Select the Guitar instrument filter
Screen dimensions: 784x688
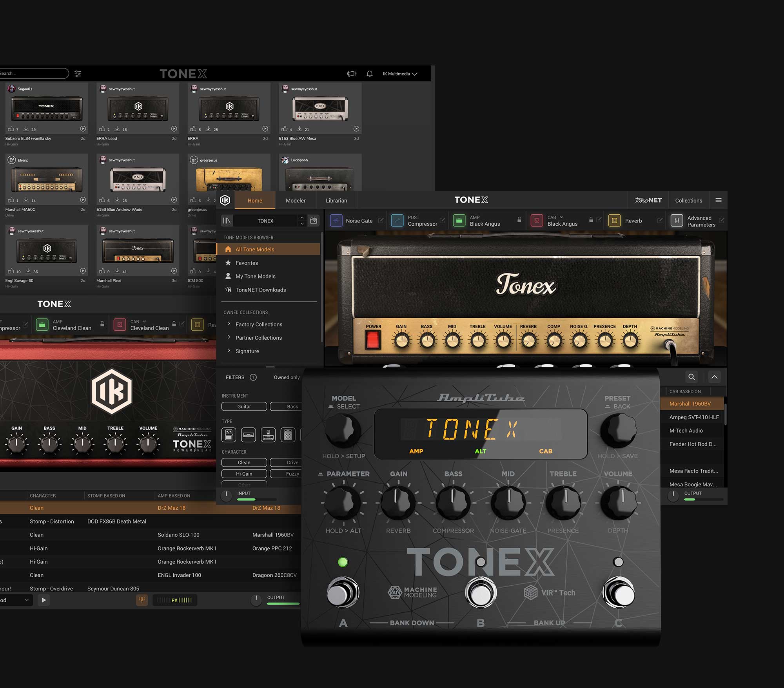244,406
